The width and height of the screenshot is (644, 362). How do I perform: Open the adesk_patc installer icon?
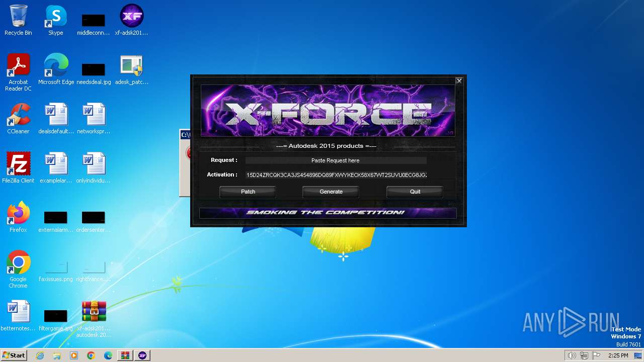point(131,69)
